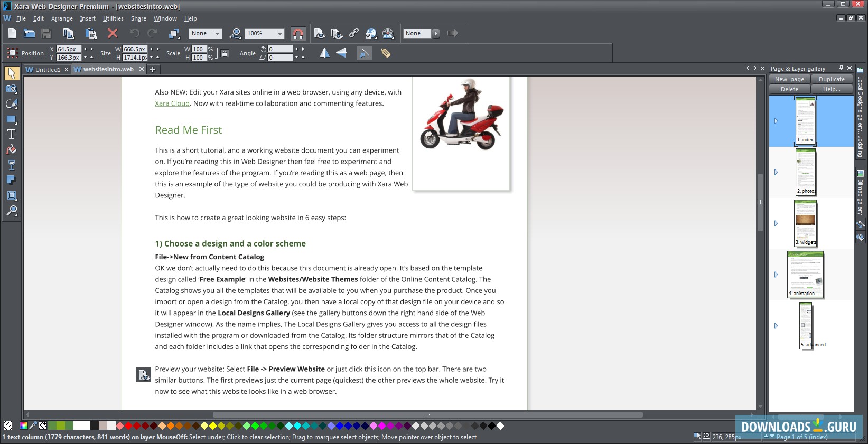Open a file using the folder icon
The height and width of the screenshot is (444, 868).
point(29,33)
